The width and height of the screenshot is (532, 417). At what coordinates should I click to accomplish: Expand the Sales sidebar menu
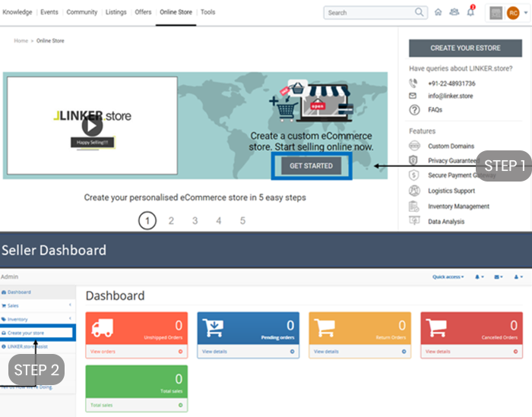36,305
